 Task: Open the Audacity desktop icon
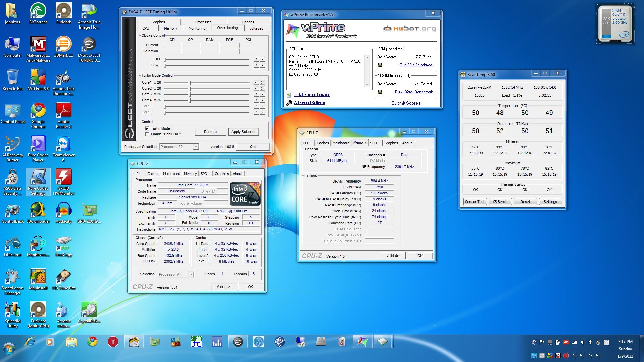pos(63,213)
